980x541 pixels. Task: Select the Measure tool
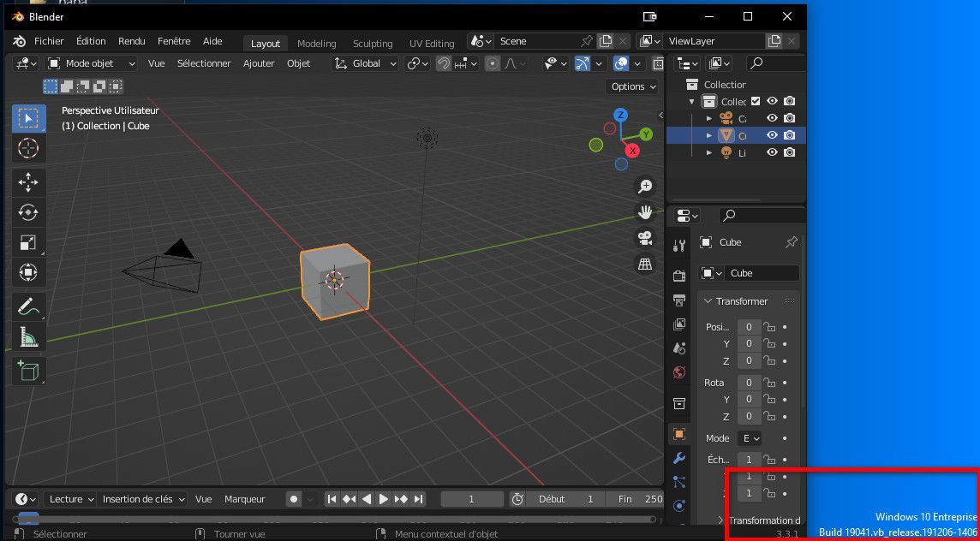tap(28, 337)
